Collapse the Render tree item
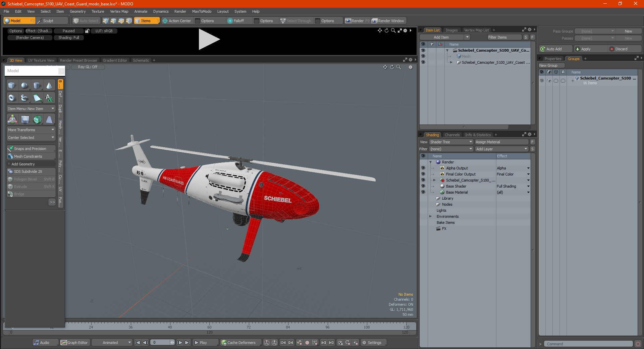The width and height of the screenshot is (644, 349). tap(431, 162)
